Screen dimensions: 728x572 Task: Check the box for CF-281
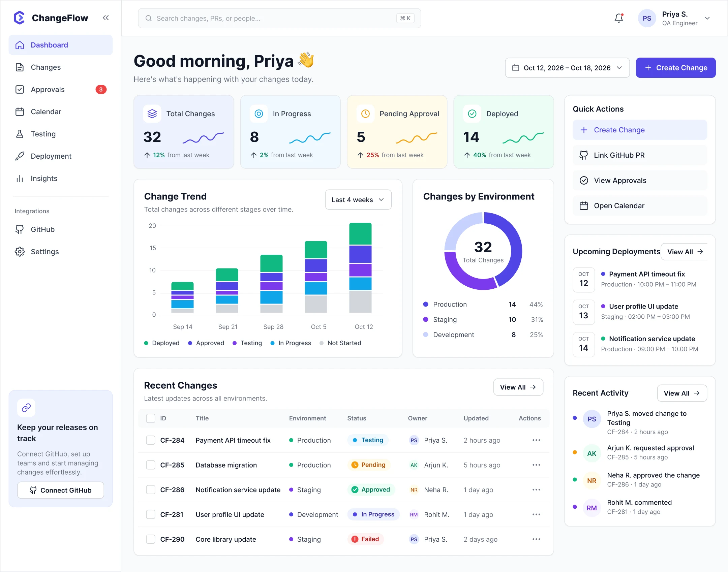151,514
